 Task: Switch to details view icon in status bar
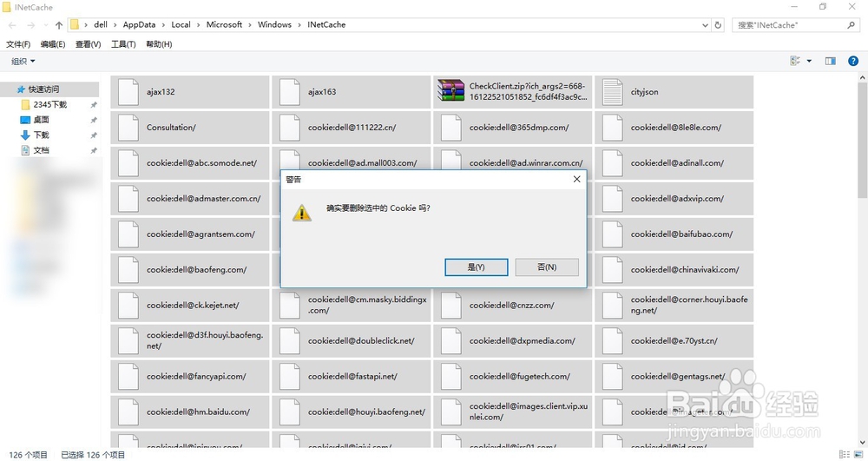point(845,454)
